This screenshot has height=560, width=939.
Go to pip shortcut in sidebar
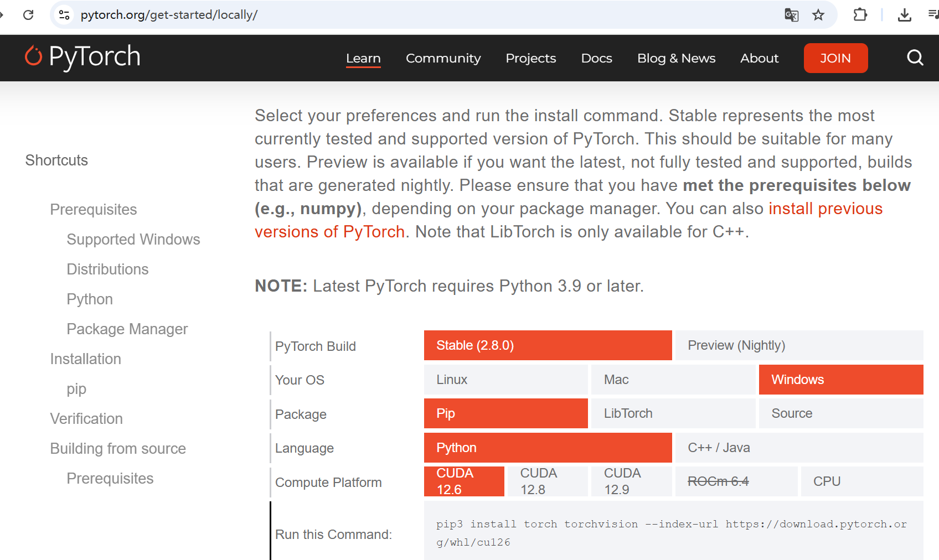(x=76, y=389)
